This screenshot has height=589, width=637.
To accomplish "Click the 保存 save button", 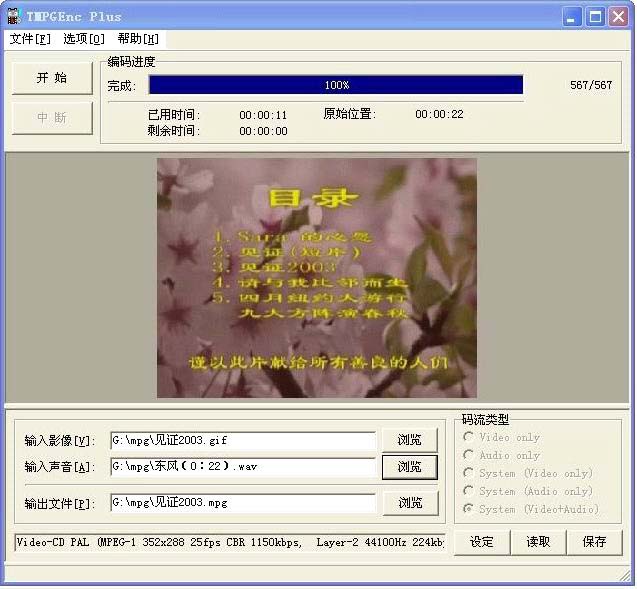I will point(594,542).
